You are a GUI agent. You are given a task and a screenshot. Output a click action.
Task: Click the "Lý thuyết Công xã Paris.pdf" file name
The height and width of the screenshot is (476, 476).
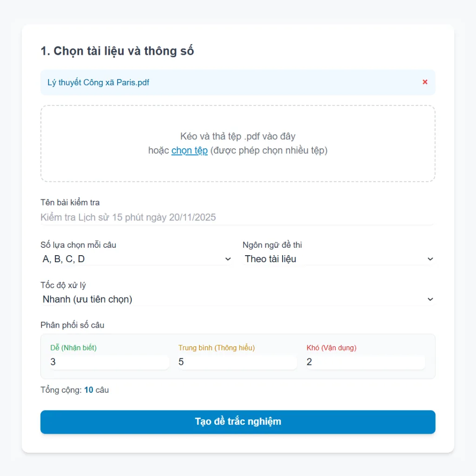99,83
